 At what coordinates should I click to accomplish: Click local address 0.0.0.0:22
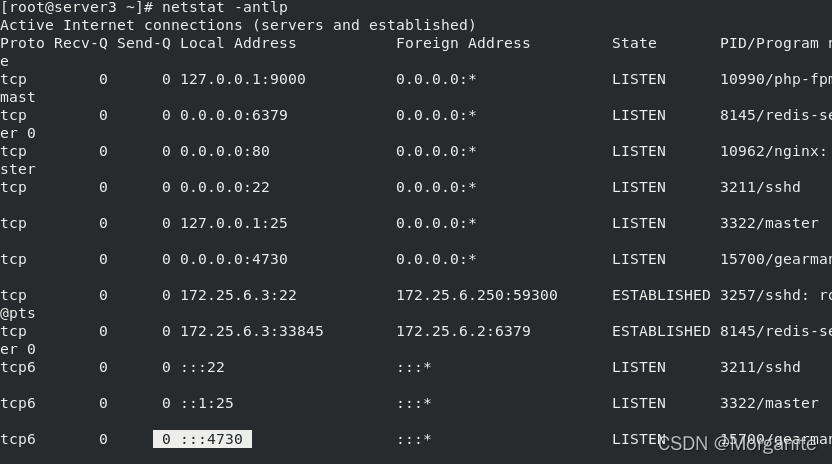(224, 187)
